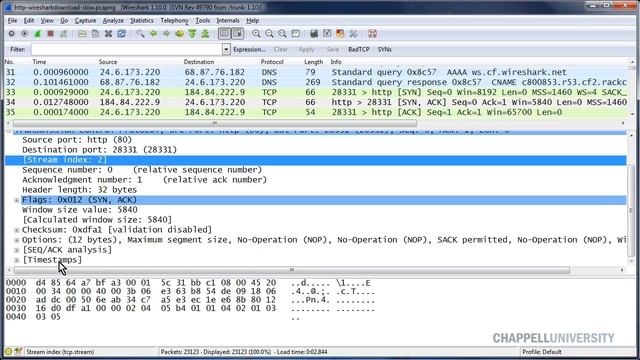Open the Tools menu
This screenshot has width=640, height=360.
(x=202, y=20)
